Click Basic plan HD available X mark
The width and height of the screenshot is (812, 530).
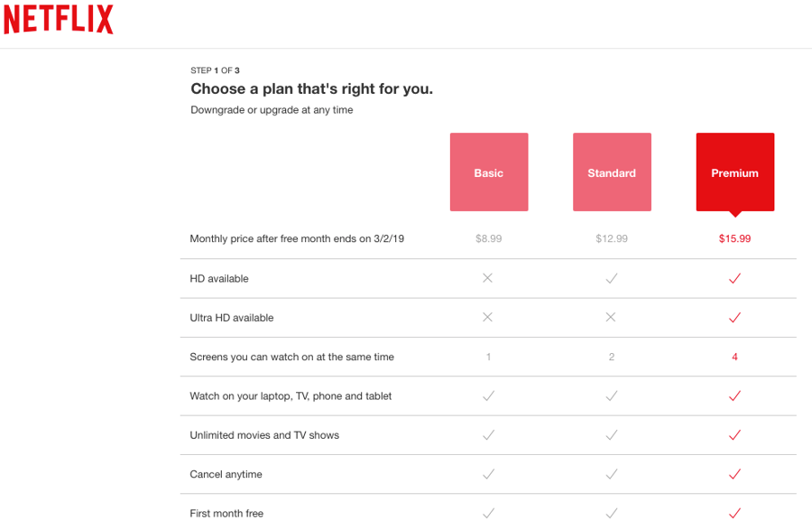point(488,278)
